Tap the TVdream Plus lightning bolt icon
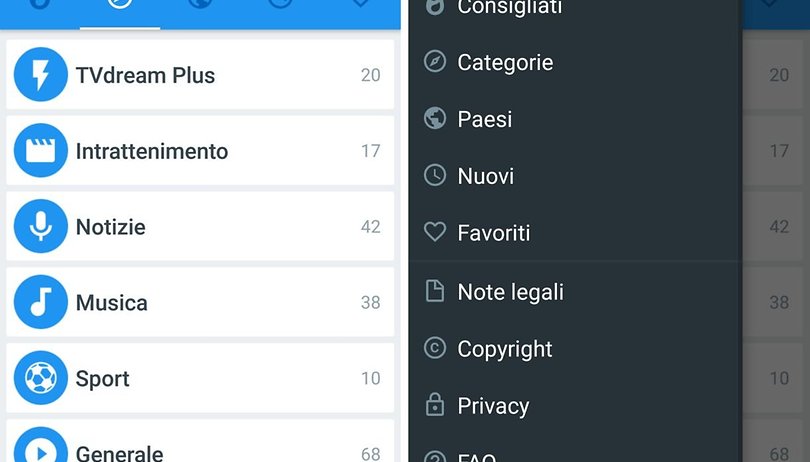 (40, 74)
